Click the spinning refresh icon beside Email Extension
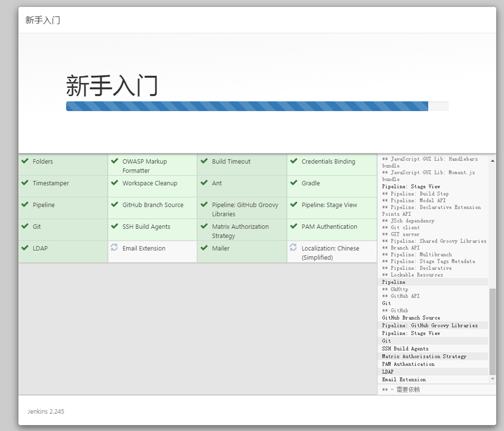 point(114,247)
